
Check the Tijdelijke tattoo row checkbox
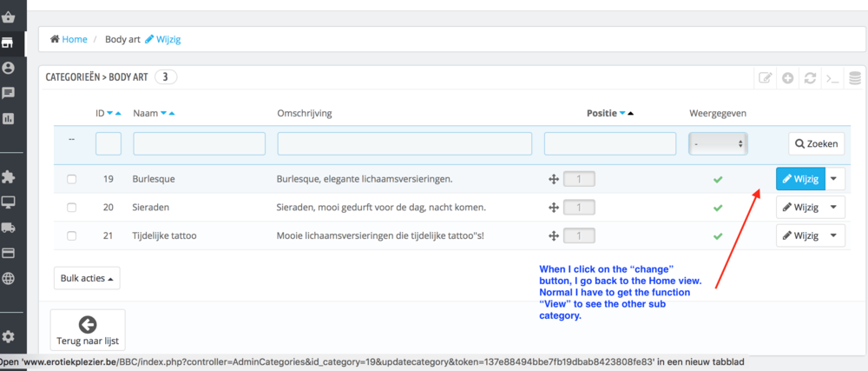[x=71, y=235]
